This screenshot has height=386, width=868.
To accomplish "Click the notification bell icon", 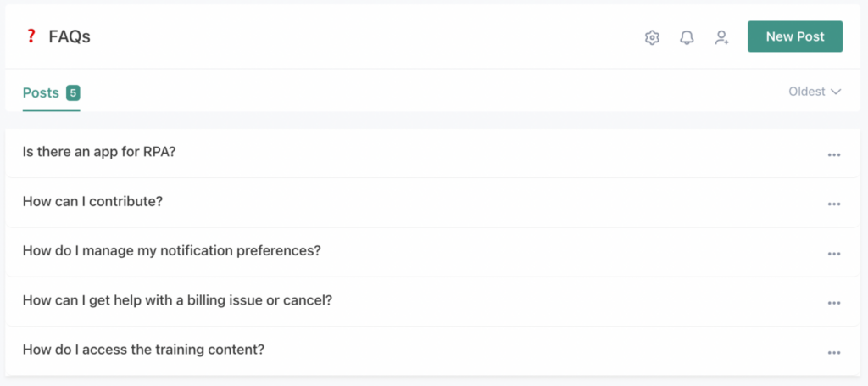I will tap(687, 37).
